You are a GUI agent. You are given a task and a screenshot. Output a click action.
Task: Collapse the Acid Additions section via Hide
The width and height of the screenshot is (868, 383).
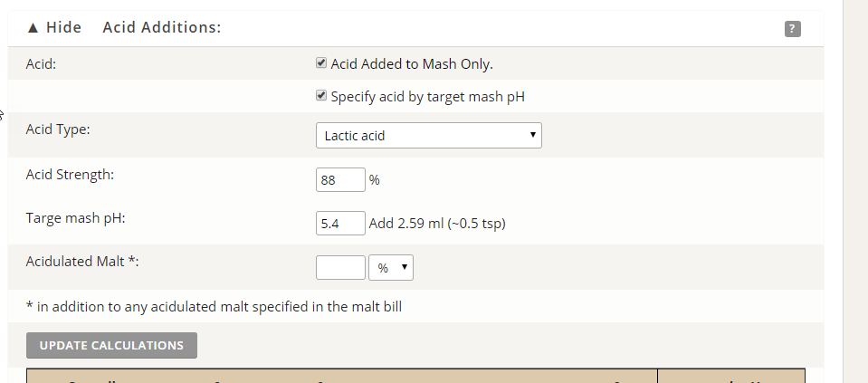(x=62, y=28)
